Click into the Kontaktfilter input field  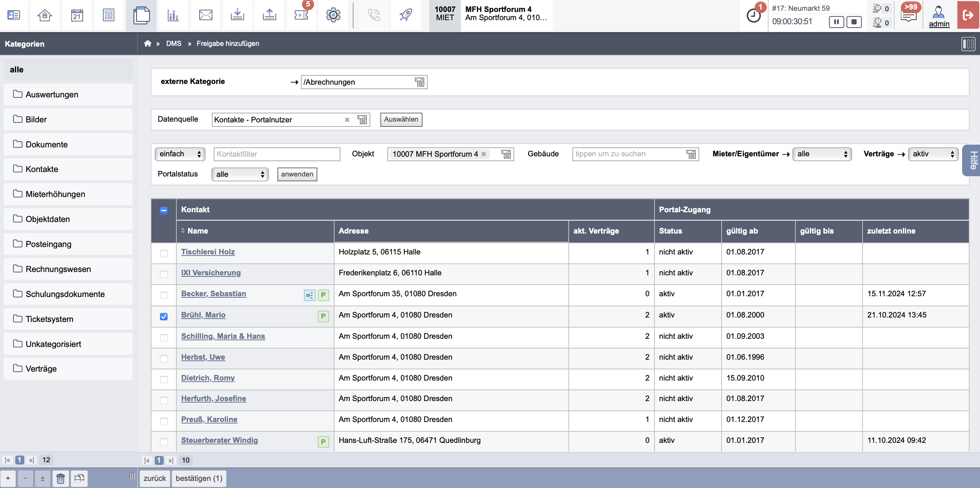coord(277,154)
